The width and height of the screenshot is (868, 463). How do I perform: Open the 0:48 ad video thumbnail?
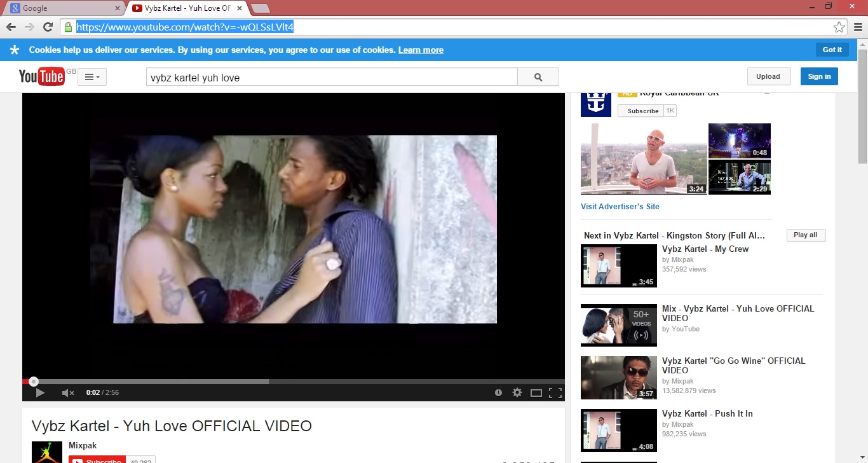740,141
